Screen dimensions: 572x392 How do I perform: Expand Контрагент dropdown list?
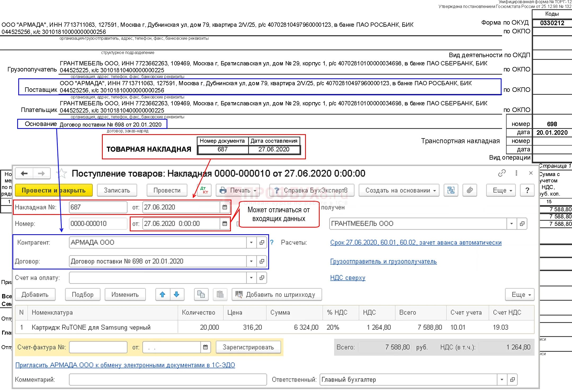pos(251,242)
